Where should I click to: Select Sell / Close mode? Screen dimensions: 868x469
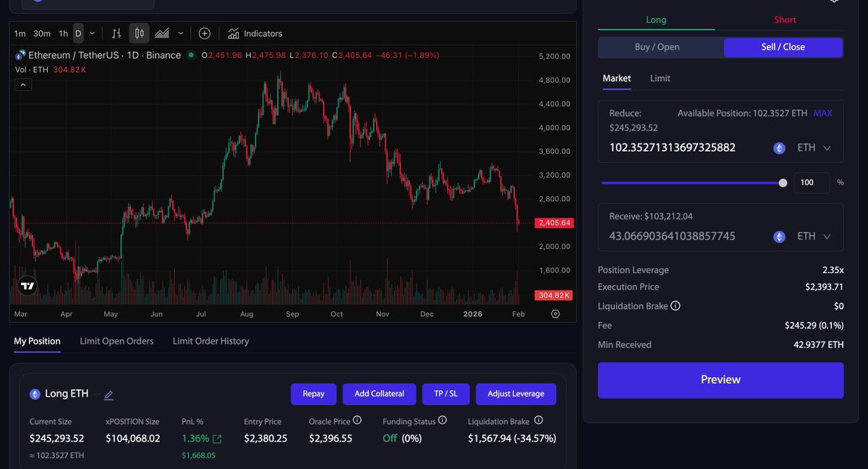pyautogui.click(x=783, y=47)
